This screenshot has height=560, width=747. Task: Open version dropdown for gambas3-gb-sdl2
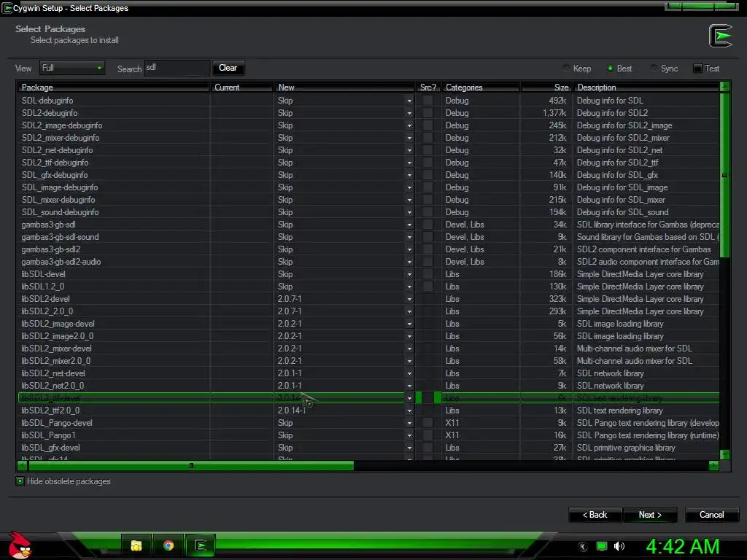[409, 249]
